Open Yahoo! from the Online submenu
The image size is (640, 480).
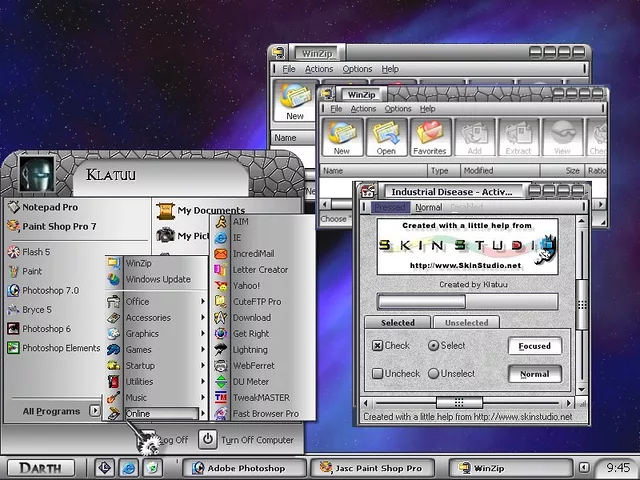pos(246,285)
